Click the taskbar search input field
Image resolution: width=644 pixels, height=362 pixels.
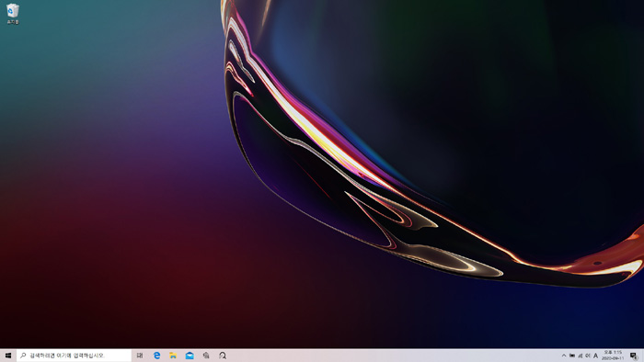[x=74, y=356]
